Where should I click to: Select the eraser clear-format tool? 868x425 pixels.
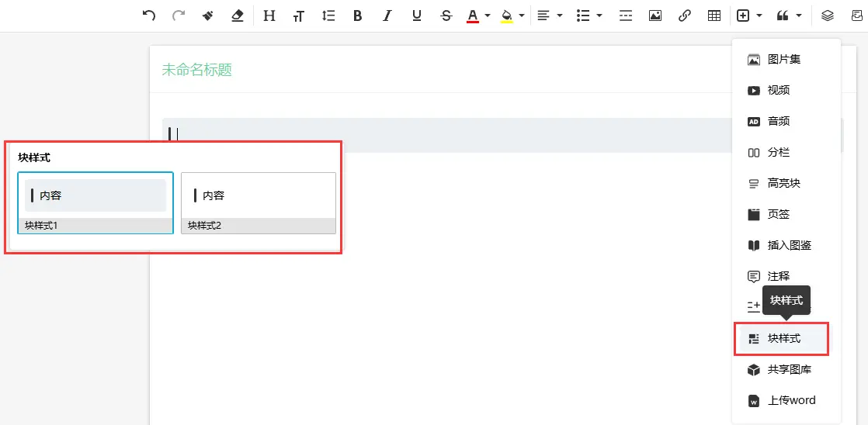coord(238,16)
